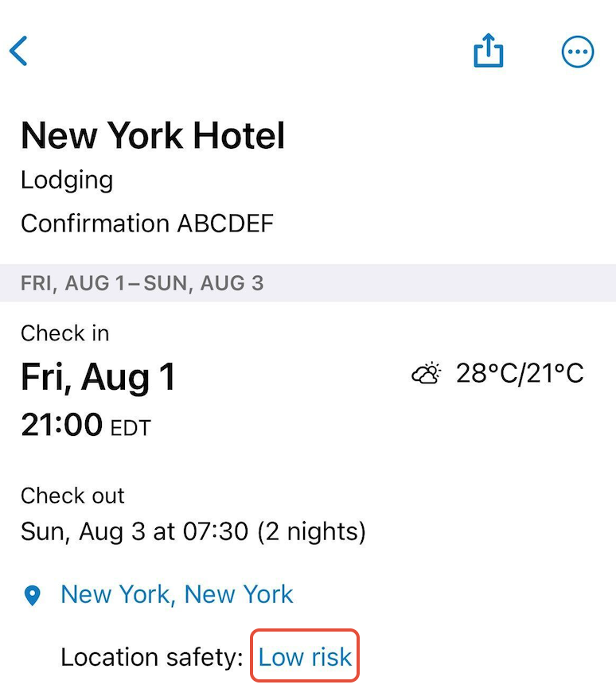Select the Fri, Aug 1 check-in date

98,377
